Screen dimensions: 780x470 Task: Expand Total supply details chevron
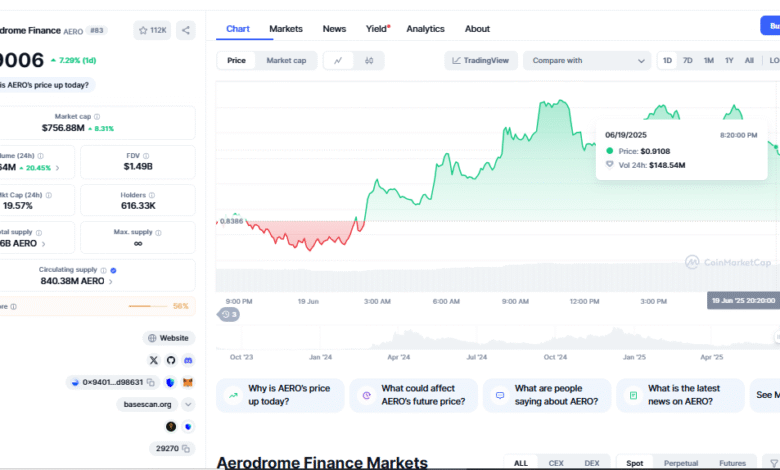(x=44, y=244)
